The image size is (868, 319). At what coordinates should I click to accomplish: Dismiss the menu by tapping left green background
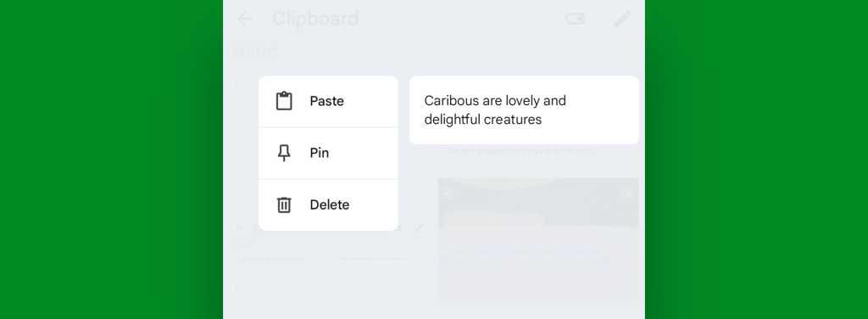click(111, 159)
